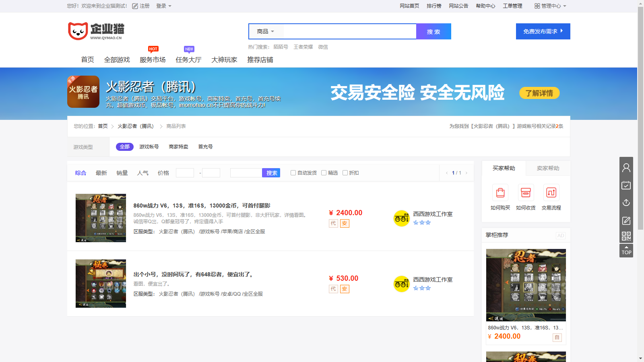Screen dimensions: 644x362
Task: Check the 精选 filter option
Action: pos(324,173)
